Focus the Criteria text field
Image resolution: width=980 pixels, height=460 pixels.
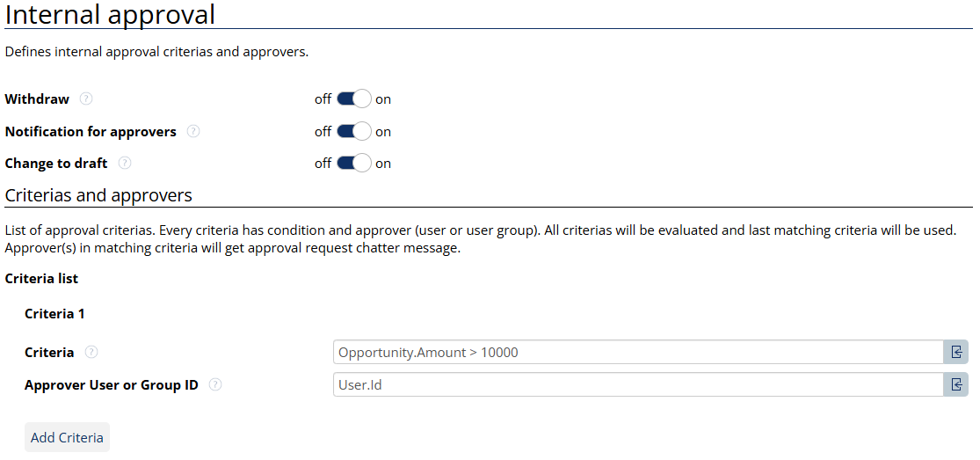(x=638, y=353)
